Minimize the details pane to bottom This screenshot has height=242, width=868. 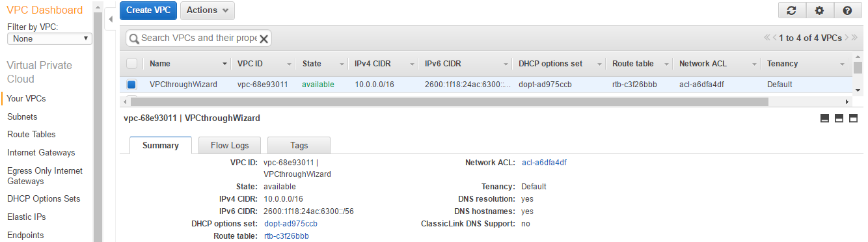pos(824,118)
